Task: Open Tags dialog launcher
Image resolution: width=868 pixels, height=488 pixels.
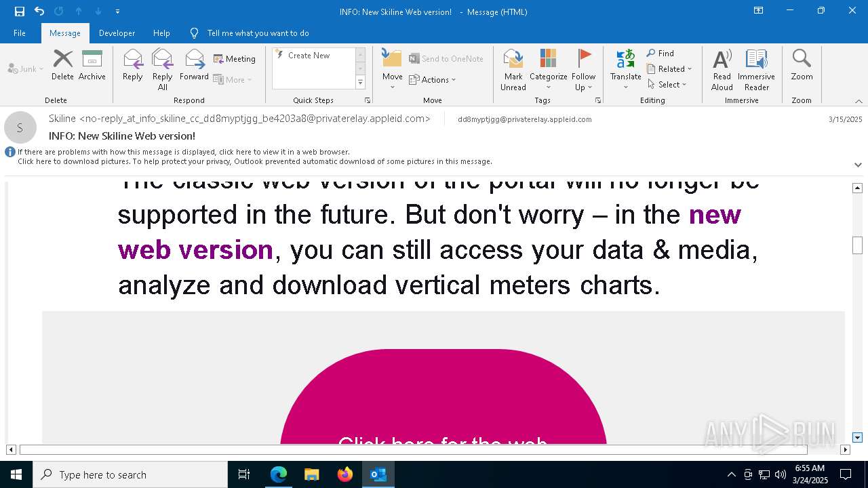Action: coord(598,100)
